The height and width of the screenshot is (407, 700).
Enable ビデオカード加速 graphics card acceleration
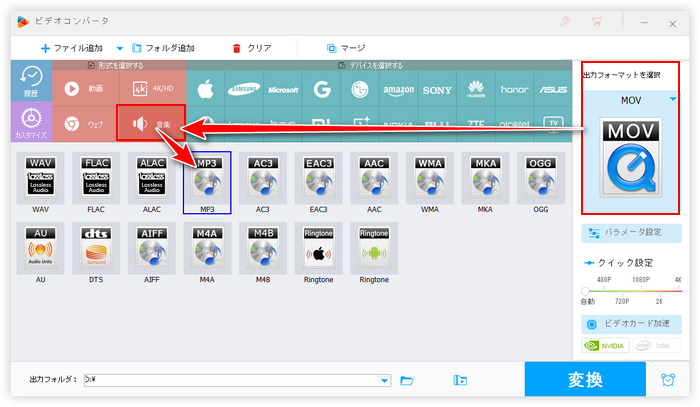tap(631, 325)
